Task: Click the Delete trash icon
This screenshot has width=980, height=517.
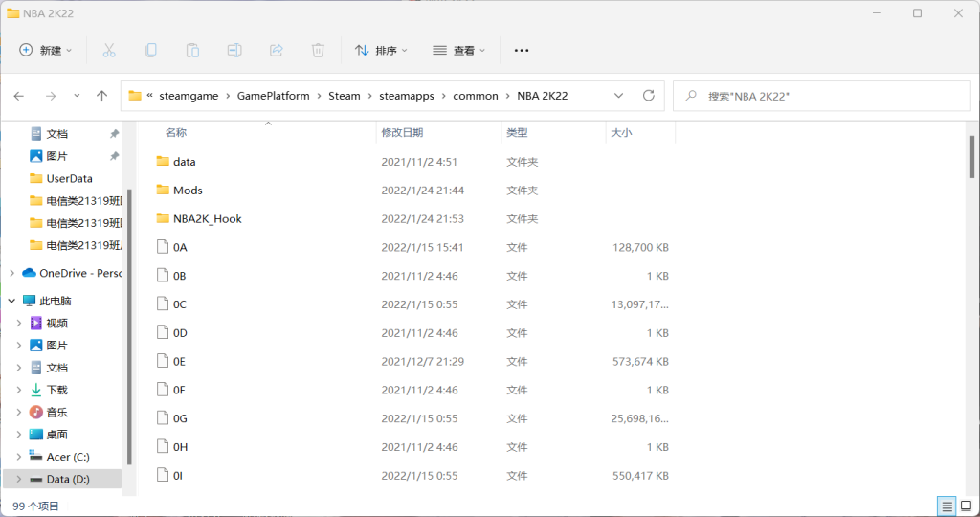Action: pos(318,50)
